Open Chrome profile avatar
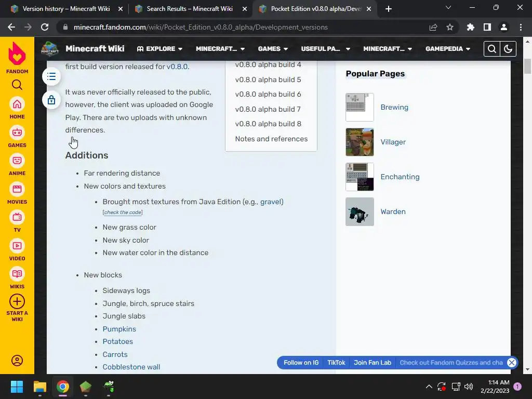This screenshot has width=532, height=399. pyautogui.click(x=504, y=27)
